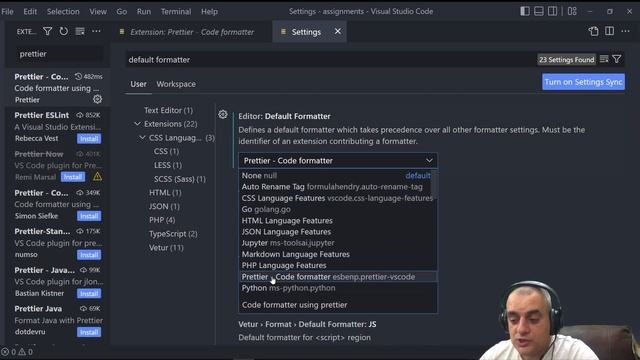
Task: Clear extensions search results icon
Action: coord(80,31)
